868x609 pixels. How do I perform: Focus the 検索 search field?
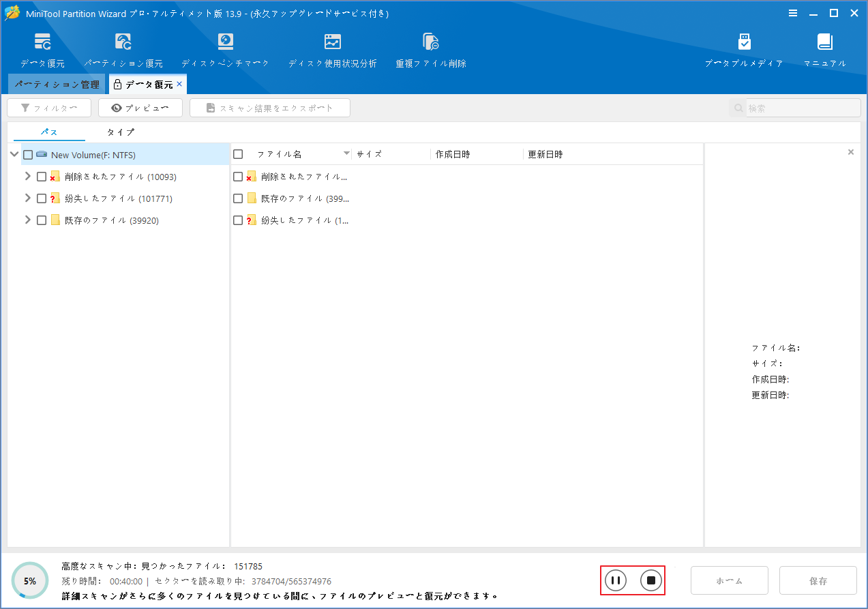pos(803,108)
